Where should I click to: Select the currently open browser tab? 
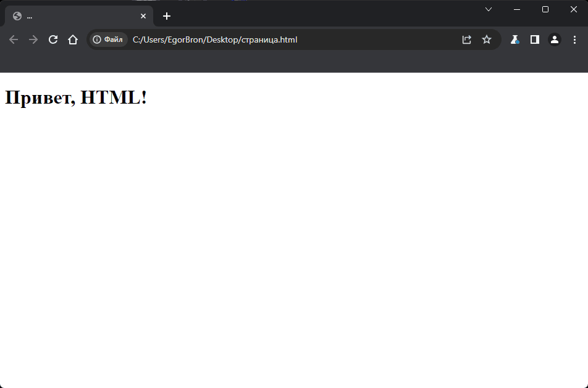74,16
